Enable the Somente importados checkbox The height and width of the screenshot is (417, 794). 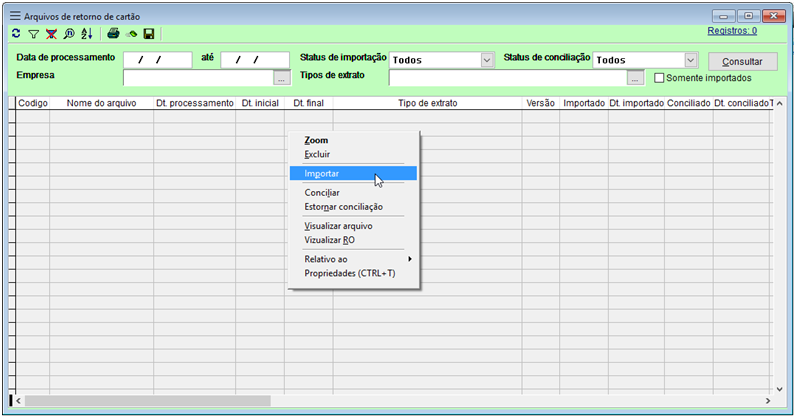[x=659, y=78]
